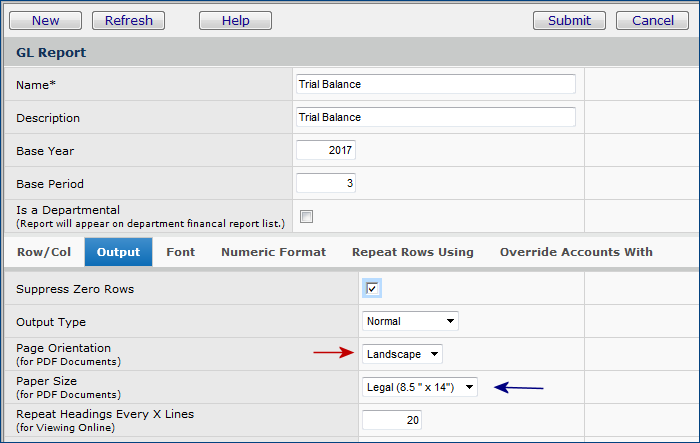Open Override Accounts With tab
Screen dimensions: 700x443
click(x=576, y=252)
